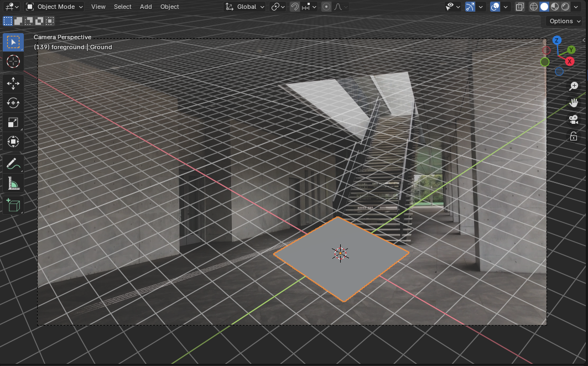The height and width of the screenshot is (366, 588).
Task: Click the negative X axis circle on gizmo
Action: [547, 50]
